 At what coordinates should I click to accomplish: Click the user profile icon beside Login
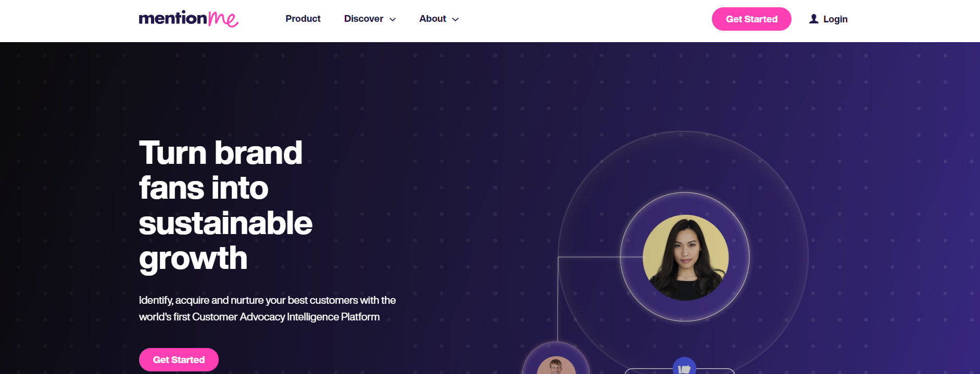[x=814, y=19]
